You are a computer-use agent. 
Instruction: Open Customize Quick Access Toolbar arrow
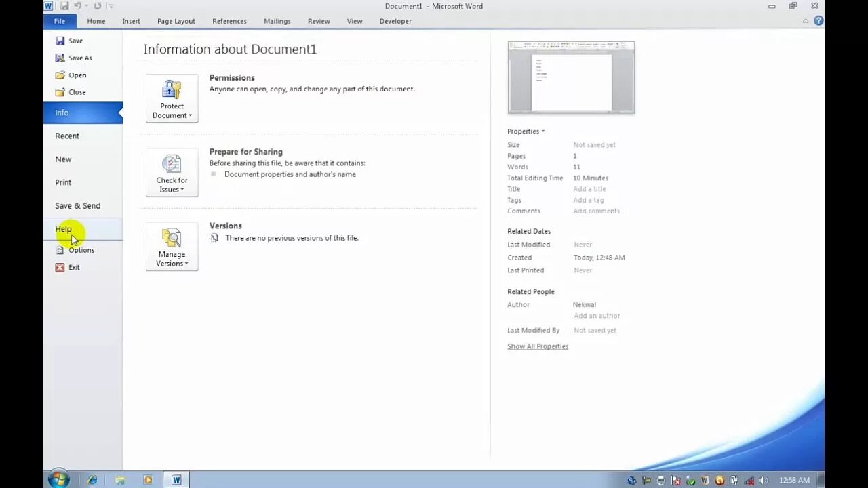(x=111, y=6)
